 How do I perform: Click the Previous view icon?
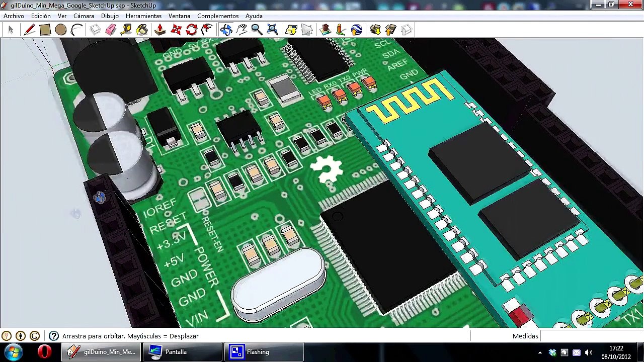click(291, 30)
